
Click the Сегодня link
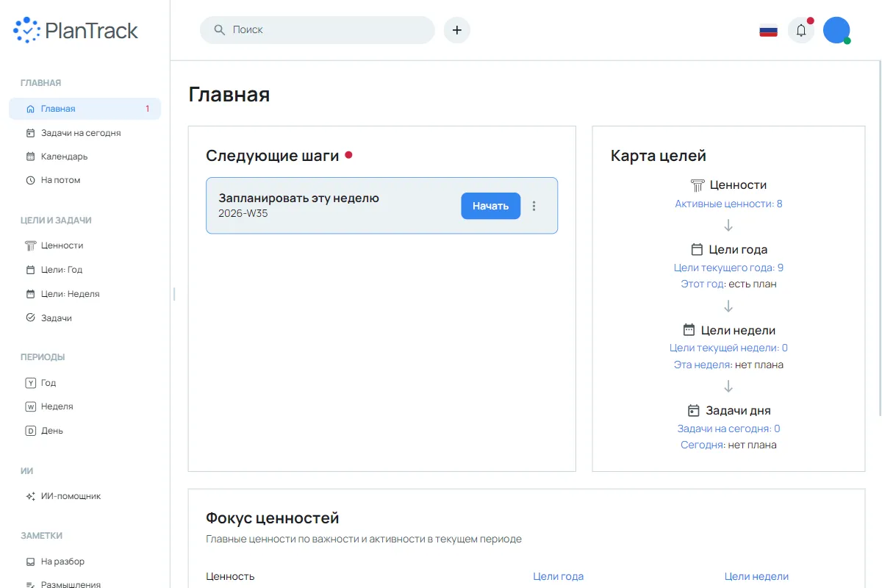point(703,445)
